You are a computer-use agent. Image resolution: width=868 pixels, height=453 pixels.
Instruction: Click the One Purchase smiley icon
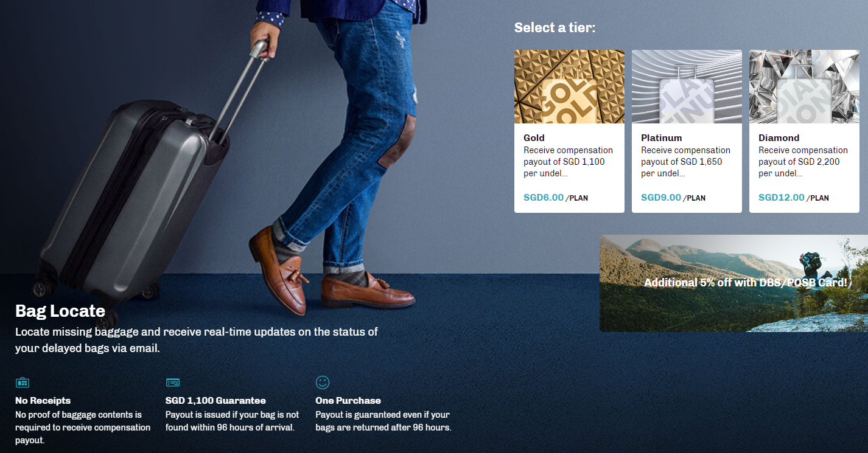click(323, 382)
